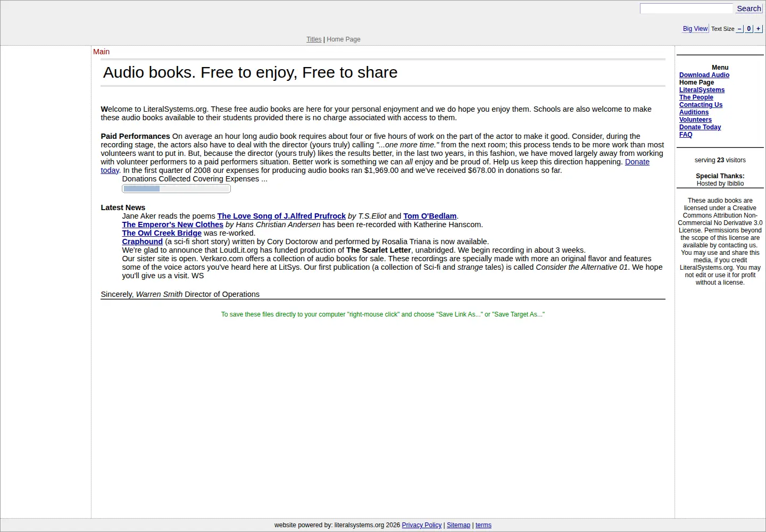766x532 pixels.
Task: Select Home Page in the side menu
Action: (696, 82)
